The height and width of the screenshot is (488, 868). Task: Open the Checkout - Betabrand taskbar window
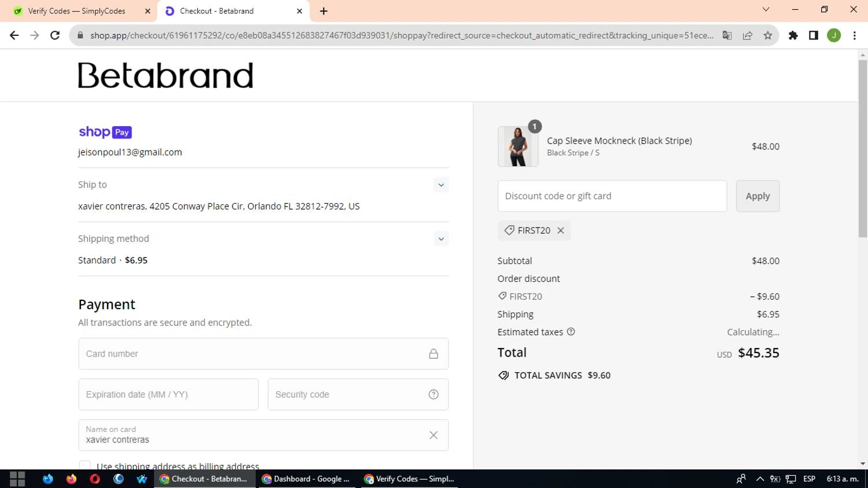pos(204,479)
